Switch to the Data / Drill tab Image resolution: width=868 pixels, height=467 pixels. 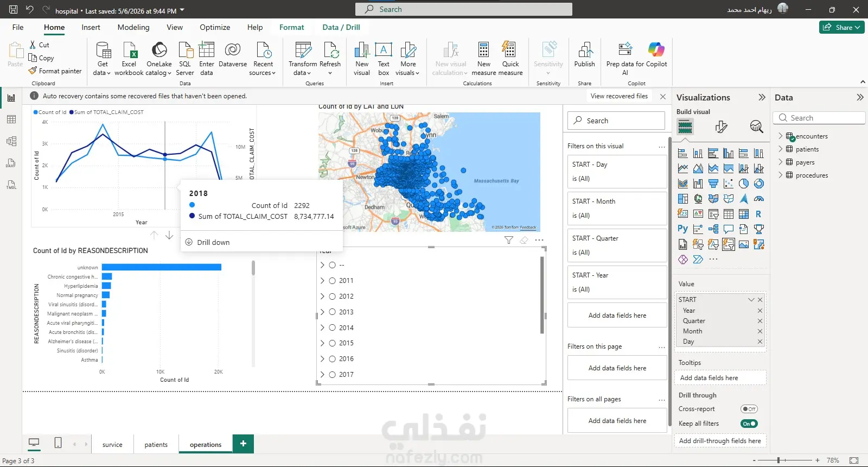[341, 27]
